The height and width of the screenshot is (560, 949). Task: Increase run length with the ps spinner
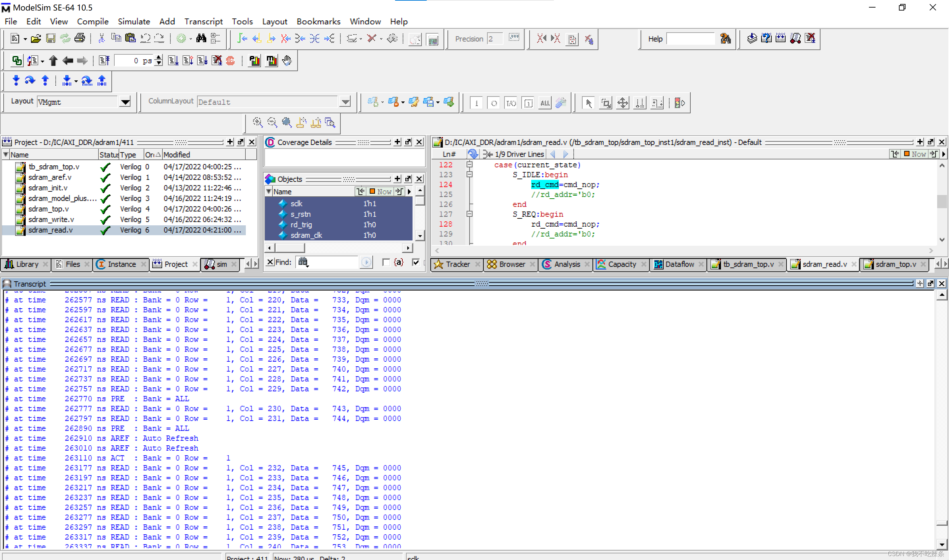point(159,58)
